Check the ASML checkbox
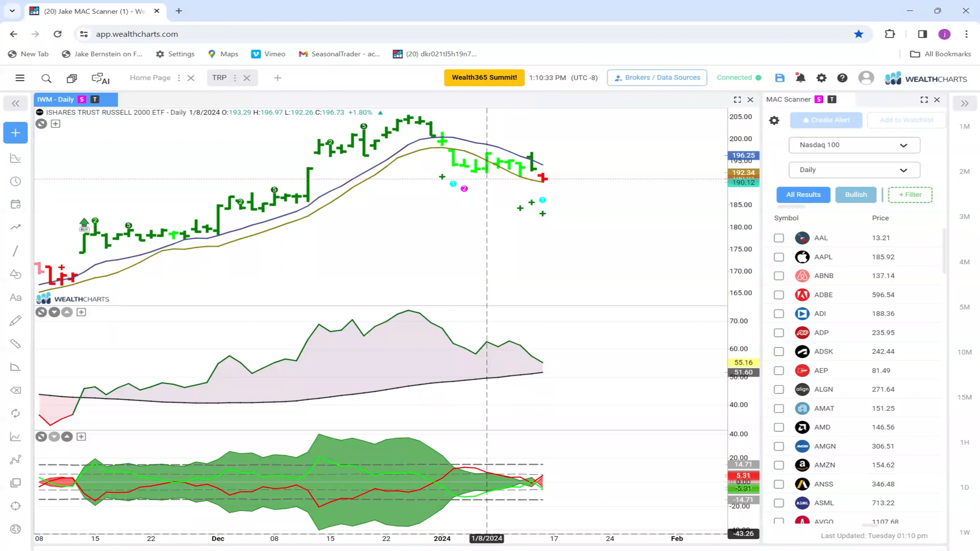This screenshot has width=980, height=551. pyautogui.click(x=778, y=503)
